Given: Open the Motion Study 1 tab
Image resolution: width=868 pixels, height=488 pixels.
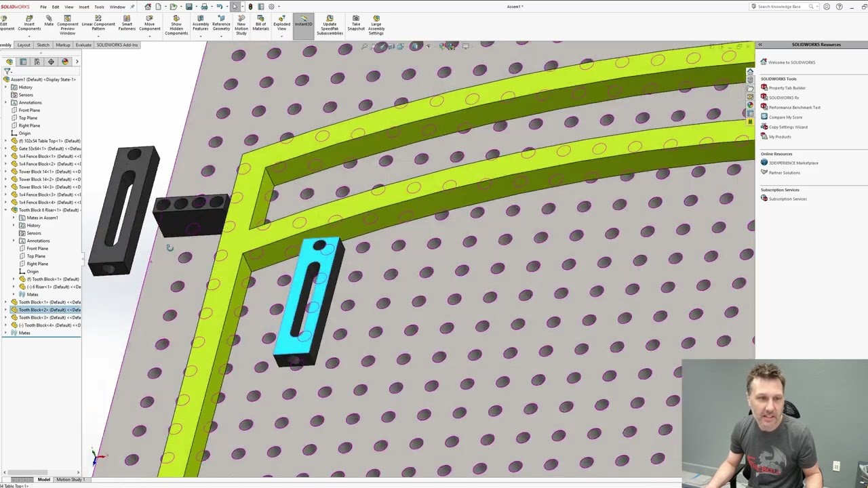Looking at the screenshot, I should coord(71,480).
